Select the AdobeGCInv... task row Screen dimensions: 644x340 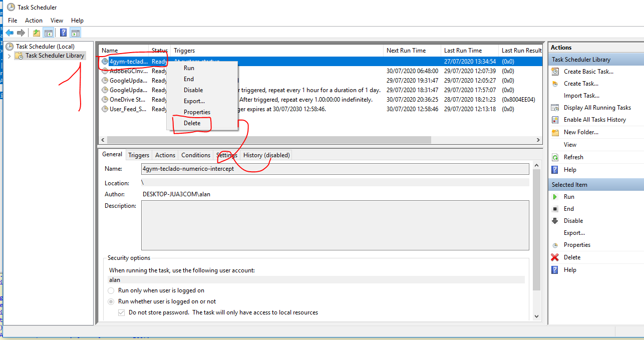click(x=128, y=71)
